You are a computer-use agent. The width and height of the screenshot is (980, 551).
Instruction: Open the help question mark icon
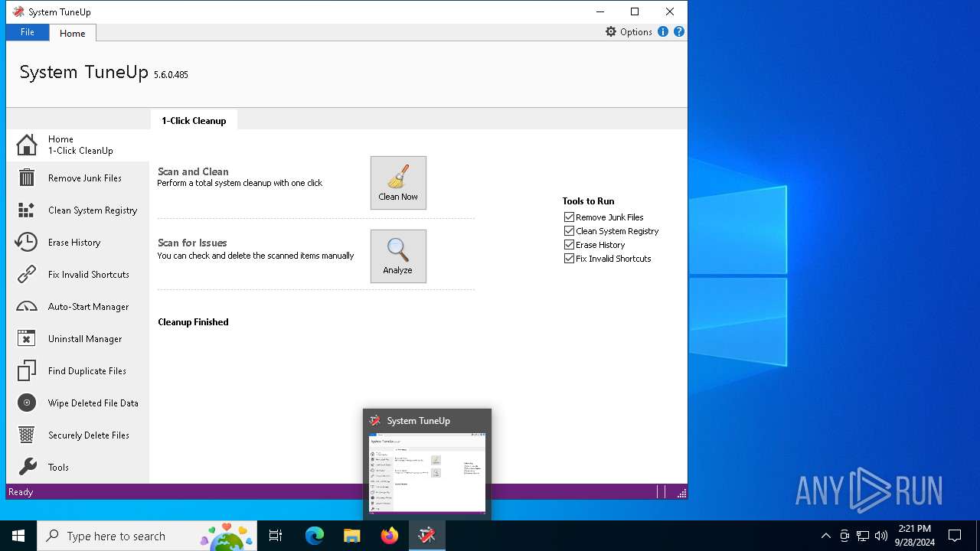678,31
